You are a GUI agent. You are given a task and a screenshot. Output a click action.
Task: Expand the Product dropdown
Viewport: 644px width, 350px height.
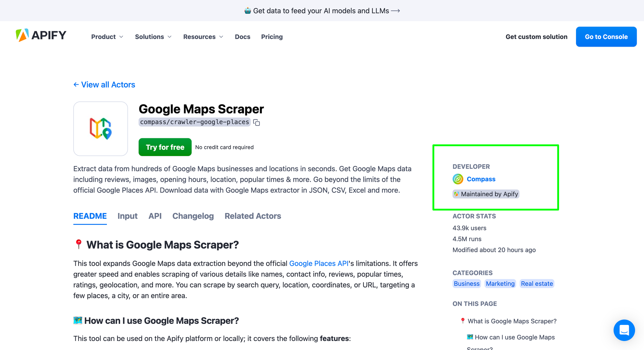coord(107,37)
